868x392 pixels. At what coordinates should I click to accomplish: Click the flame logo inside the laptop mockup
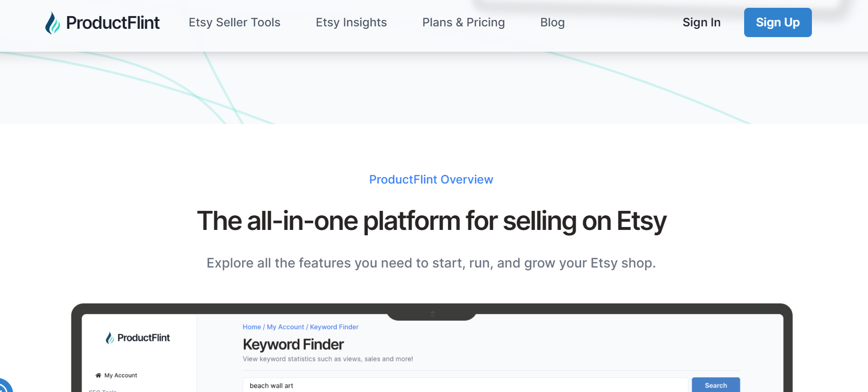tap(110, 338)
